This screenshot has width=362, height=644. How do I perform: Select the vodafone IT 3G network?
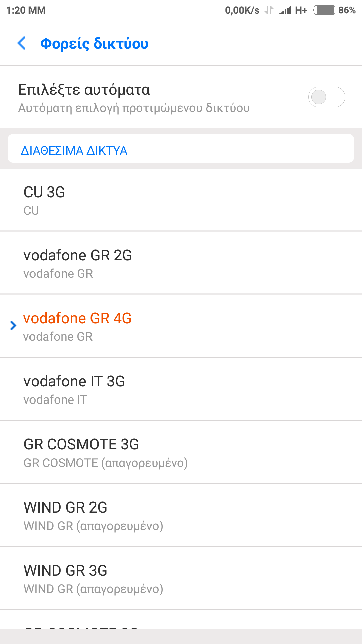[181, 389]
